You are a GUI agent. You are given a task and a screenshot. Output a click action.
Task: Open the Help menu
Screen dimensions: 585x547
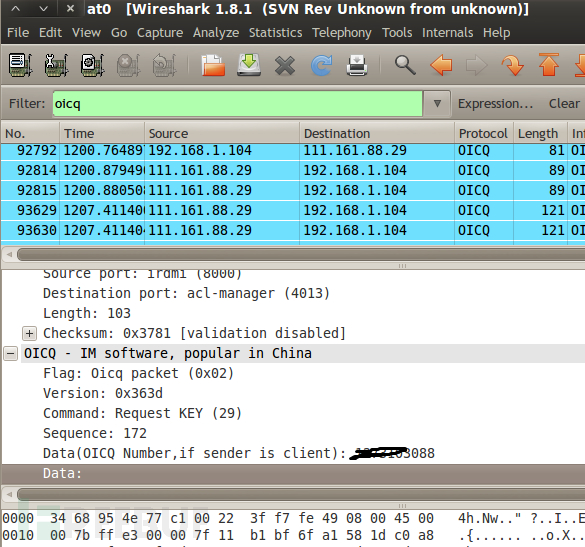click(496, 32)
